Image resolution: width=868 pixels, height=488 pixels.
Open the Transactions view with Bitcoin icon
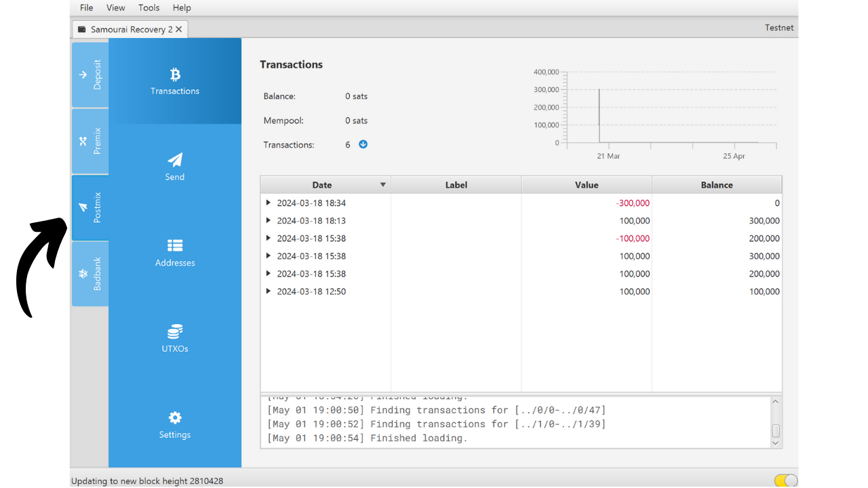175,81
